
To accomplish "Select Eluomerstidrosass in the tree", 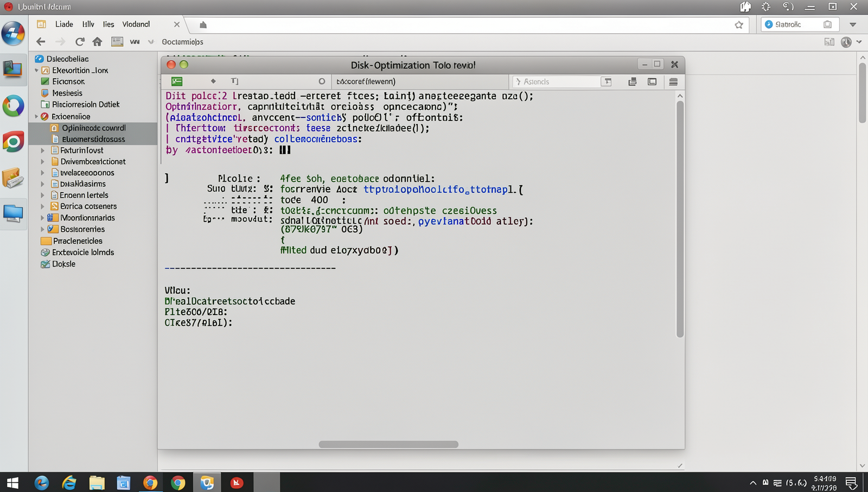I will 93,139.
